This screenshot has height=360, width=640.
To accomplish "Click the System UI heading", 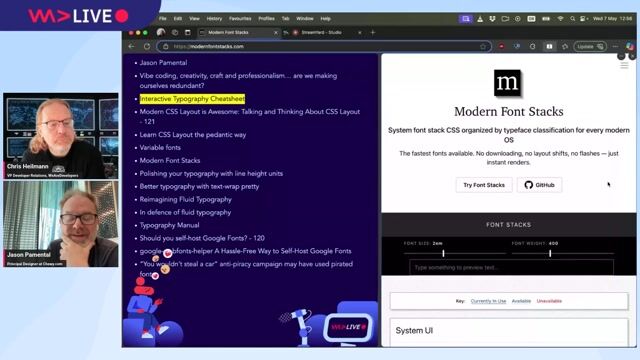I will (x=414, y=331).
